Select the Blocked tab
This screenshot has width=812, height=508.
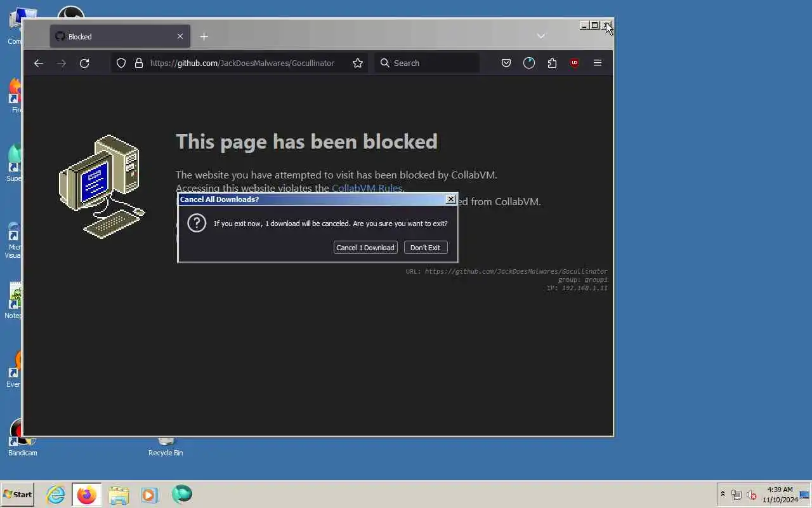(x=120, y=37)
